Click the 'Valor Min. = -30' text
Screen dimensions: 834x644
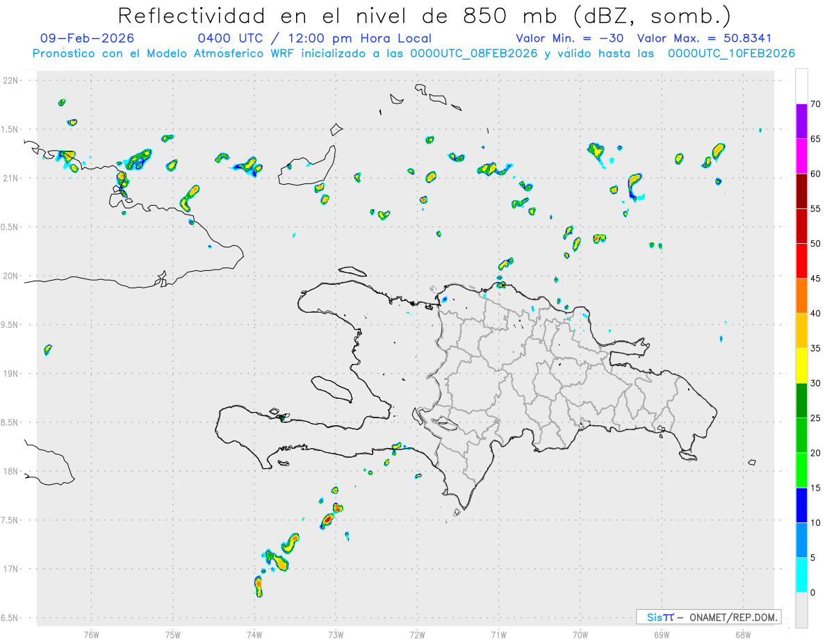pyautogui.click(x=571, y=39)
